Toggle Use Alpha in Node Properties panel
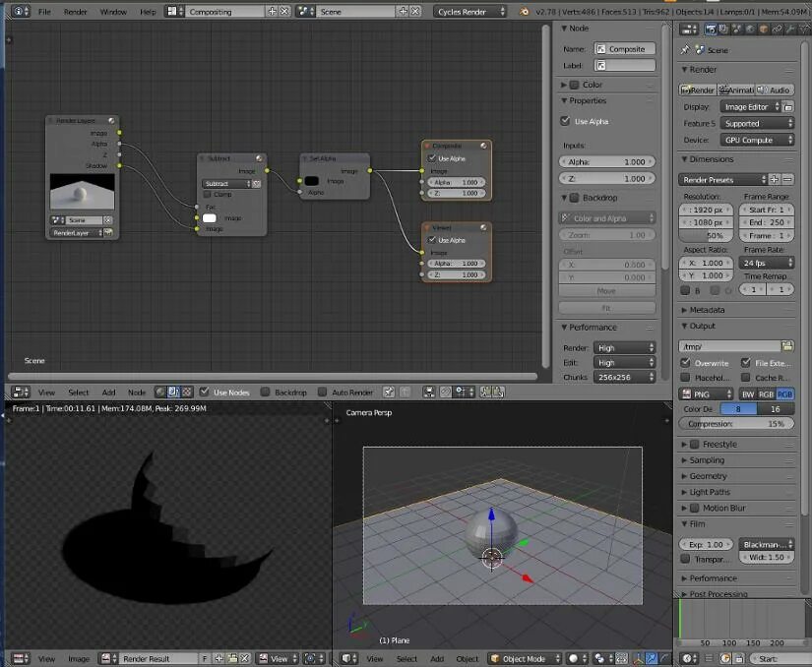812x667 pixels. coord(566,121)
